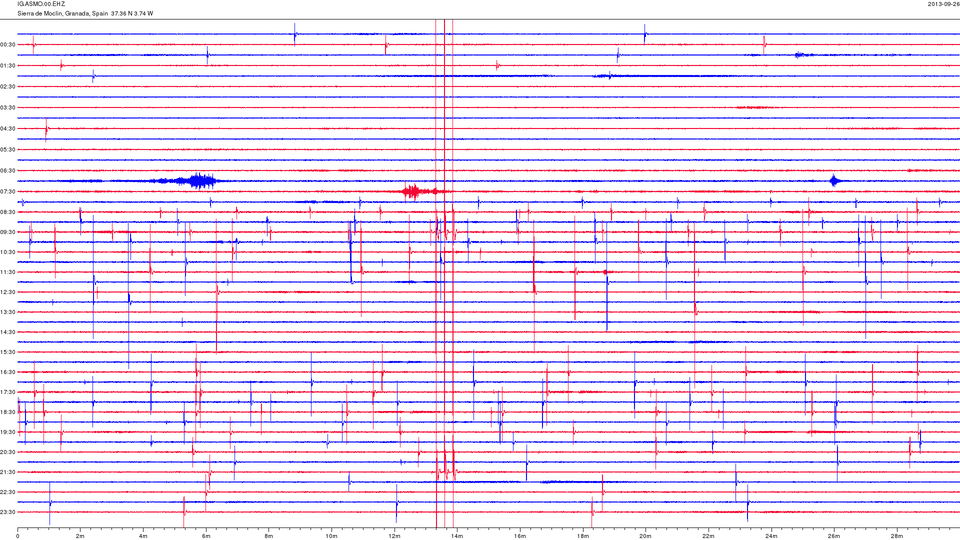
Task: Click the Sierra de Moclin location label
Action: pos(85,13)
